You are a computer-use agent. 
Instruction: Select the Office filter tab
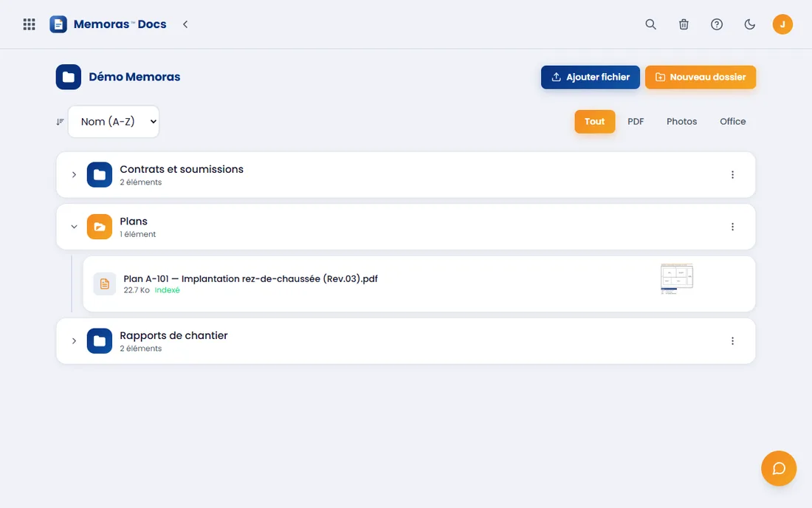(x=733, y=122)
